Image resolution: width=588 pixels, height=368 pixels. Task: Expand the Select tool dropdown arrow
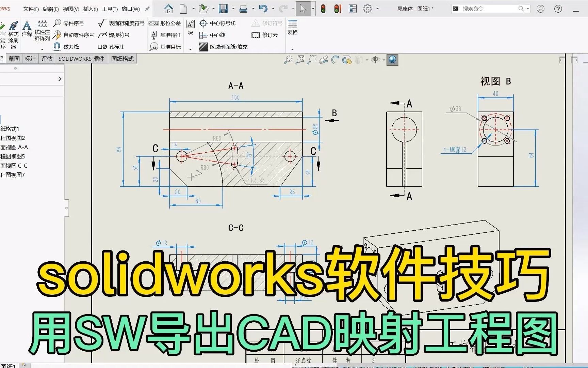(313, 9)
